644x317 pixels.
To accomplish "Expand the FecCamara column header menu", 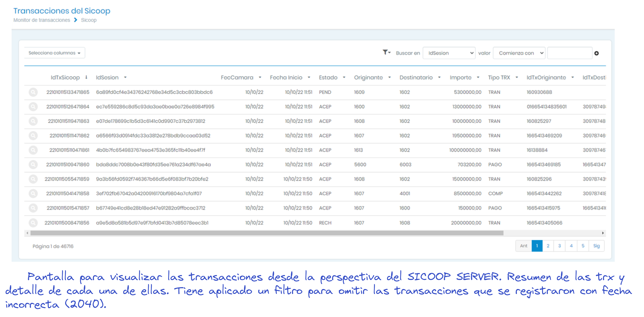I will (260, 78).
